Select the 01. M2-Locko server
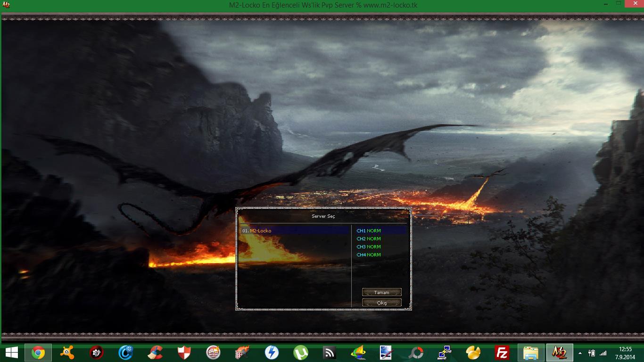 tap(295, 230)
